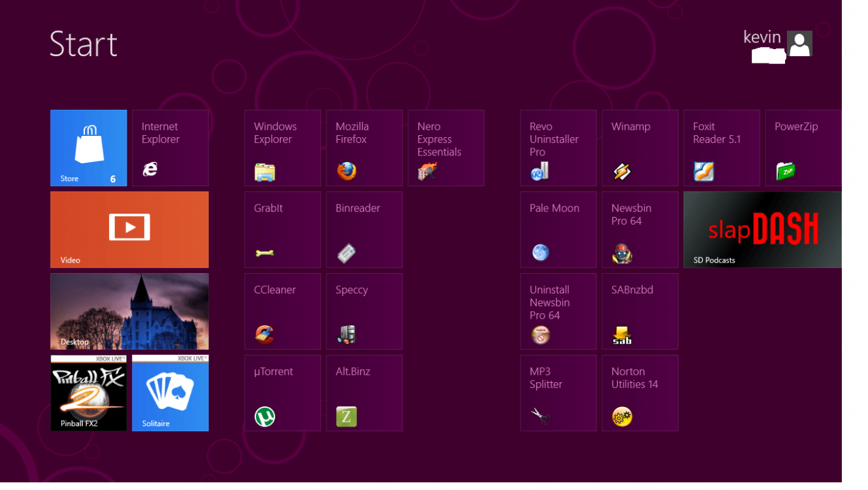
Task: Open the Desktop tile
Action: tap(129, 311)
